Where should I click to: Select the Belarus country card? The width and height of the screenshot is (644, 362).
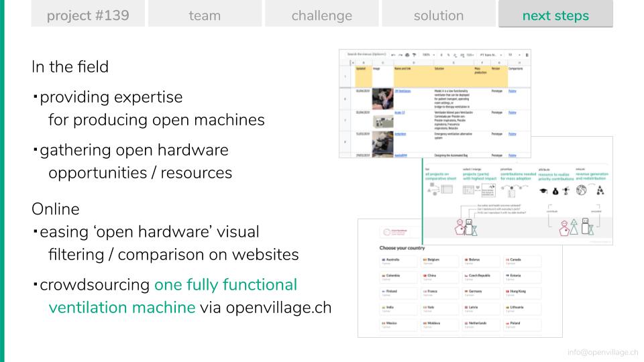click(x=481, y=261)
